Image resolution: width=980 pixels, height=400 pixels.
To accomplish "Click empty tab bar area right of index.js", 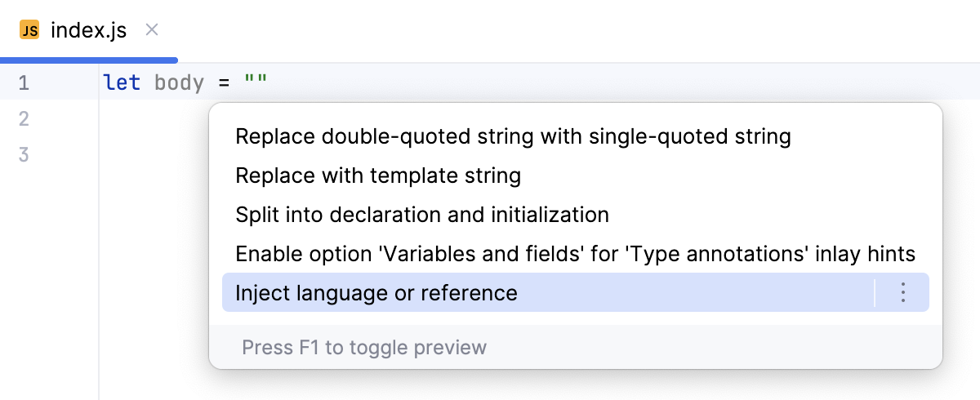I will point(572,31).
